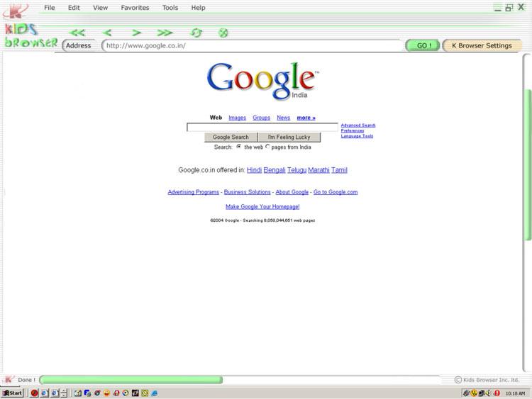Open the Edit menu
This screenshot has height=399, width=532.
pos(74,8)
